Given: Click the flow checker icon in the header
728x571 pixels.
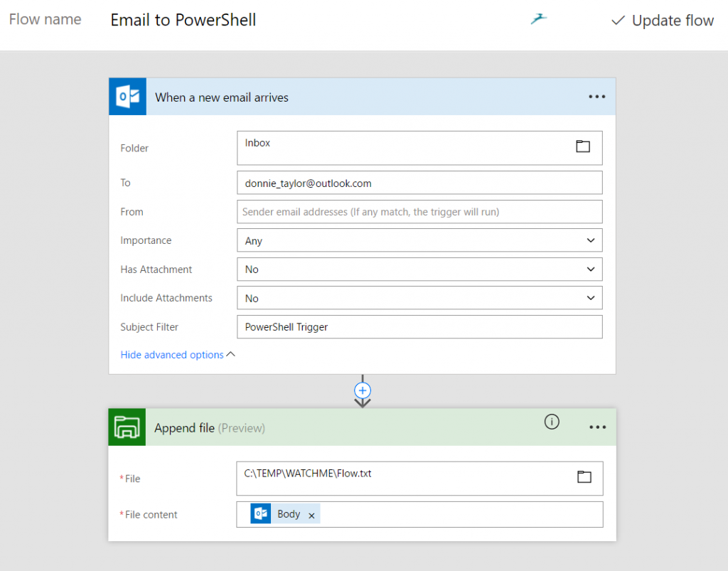Looking at the screenshot, I should 539,19.
